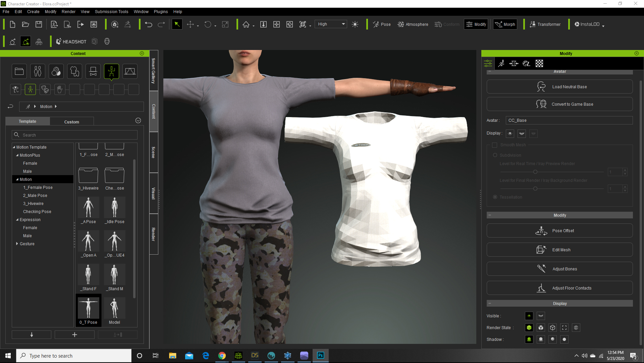Image resolution: width=644 pixels, height=363 pixels.
Task: Open the Actor content category icon
Action: [x=38, y=71]
